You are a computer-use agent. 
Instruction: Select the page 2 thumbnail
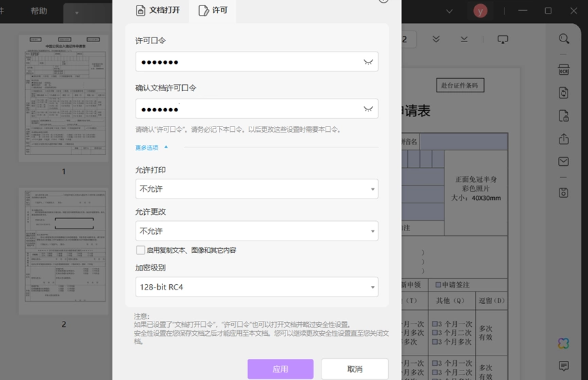64,251
